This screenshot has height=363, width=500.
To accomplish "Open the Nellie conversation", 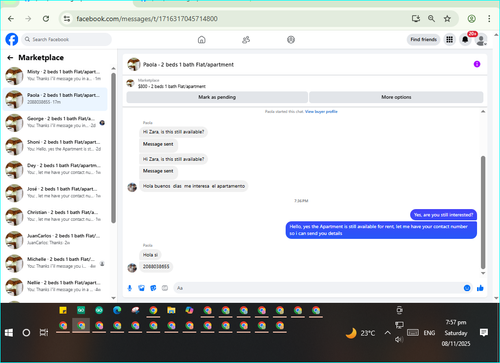I will pyautogui.click(x=55, y=286).
